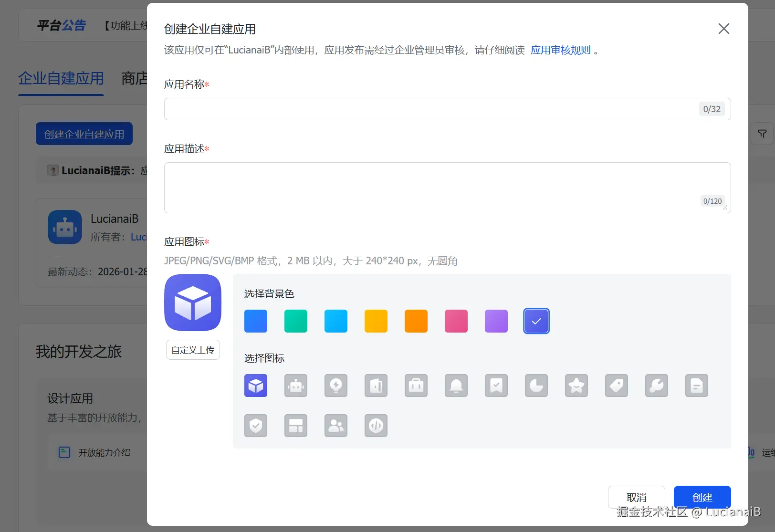Choose the briefcase icon option
Image resolution: width=775 pixels, height=532 pixels.
(416, 386)
